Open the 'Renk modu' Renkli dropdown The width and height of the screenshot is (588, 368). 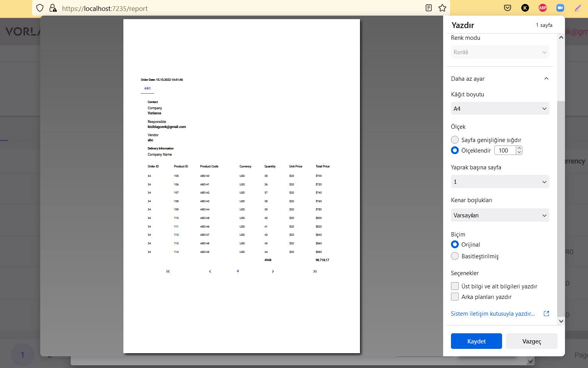pyautogui.click(x=500, y=52)
